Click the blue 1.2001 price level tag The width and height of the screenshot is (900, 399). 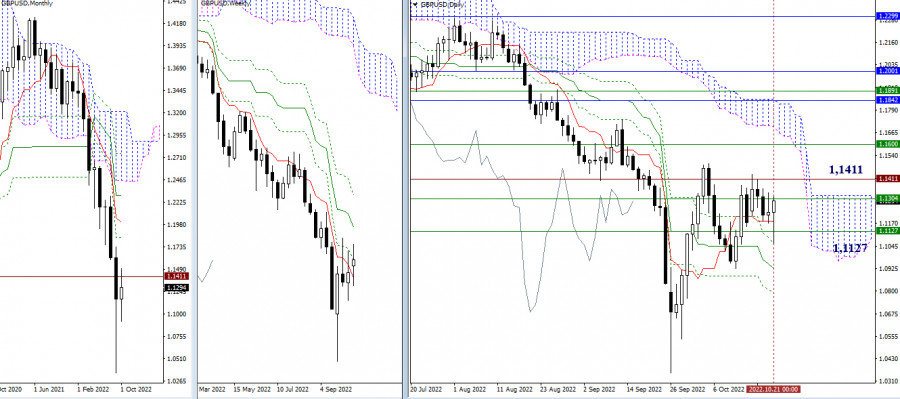point(887,71)
